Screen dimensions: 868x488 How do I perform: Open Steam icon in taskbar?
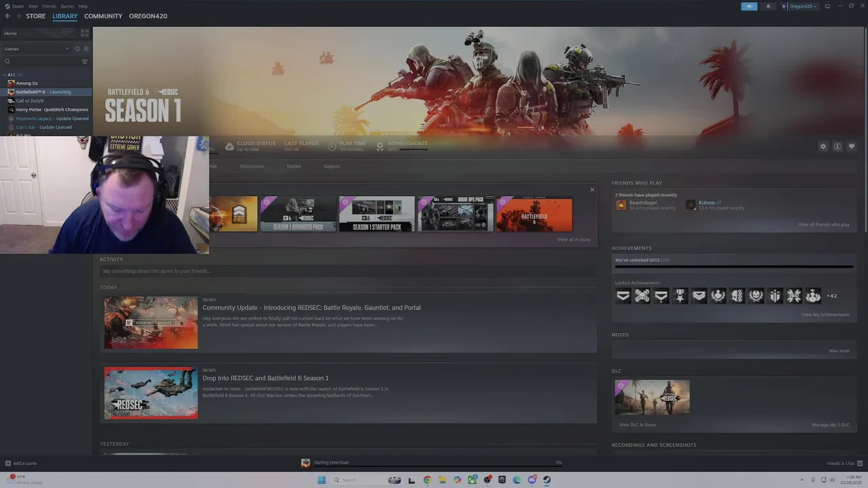[547, 480]
